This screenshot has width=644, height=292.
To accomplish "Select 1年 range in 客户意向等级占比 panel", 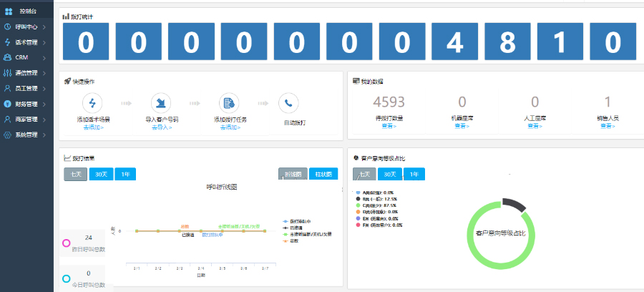I will point(414,174).
